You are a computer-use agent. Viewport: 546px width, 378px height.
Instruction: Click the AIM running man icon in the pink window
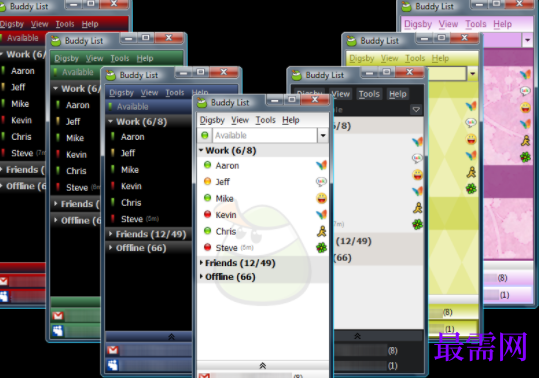pos(525,141)
